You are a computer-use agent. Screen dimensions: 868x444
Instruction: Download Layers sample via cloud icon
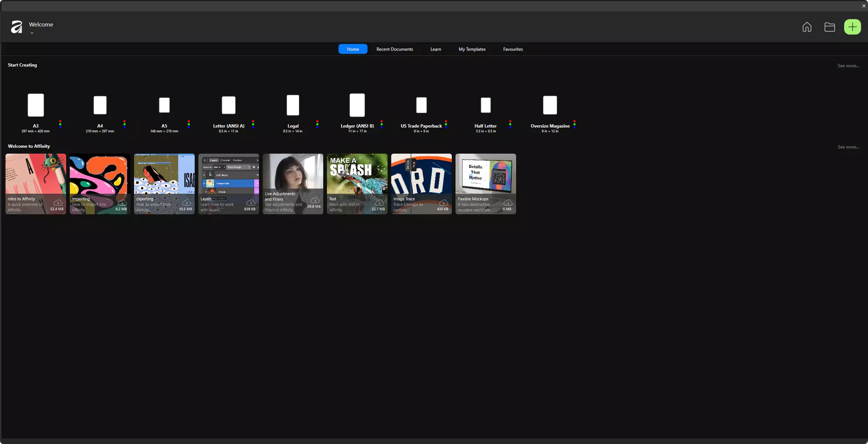[251, 203]
